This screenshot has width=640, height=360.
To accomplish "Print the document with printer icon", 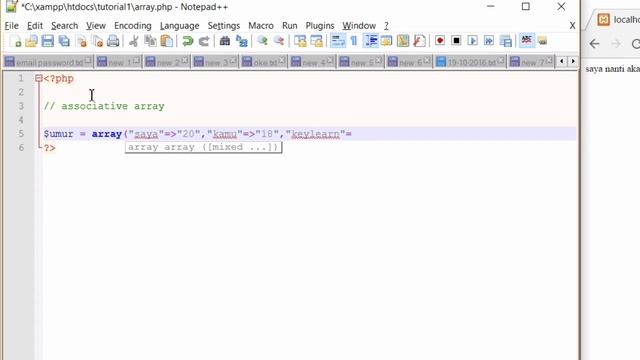I will point(113,41).
